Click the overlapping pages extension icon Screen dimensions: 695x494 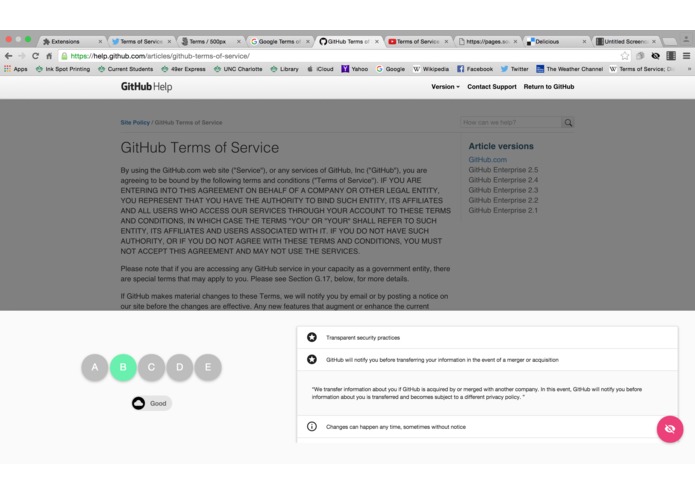[640, 56]
